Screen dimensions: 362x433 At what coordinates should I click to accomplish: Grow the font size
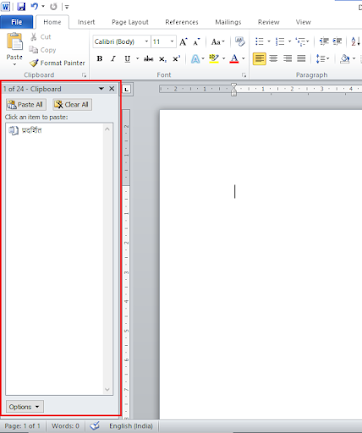[x=183, y=42]
